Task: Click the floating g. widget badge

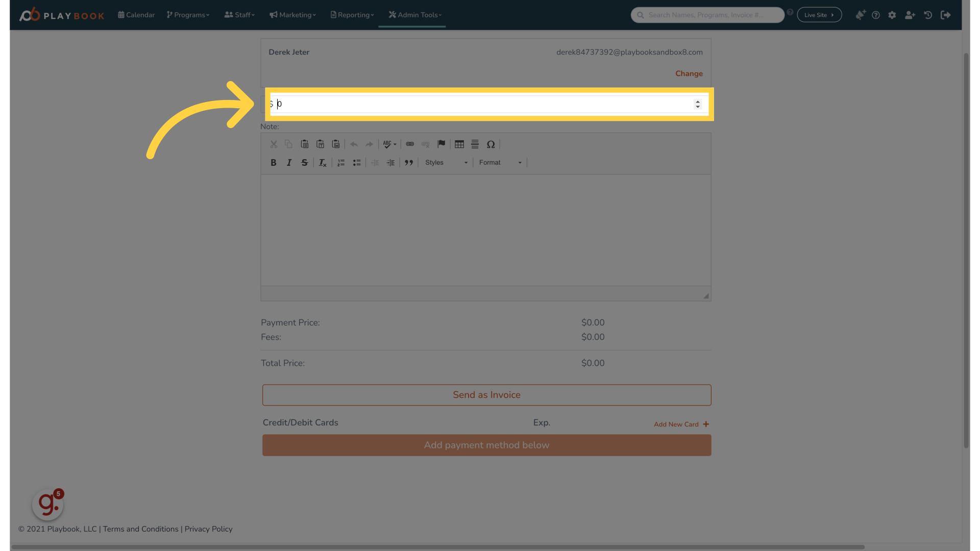Action: [x=48, y=505]
